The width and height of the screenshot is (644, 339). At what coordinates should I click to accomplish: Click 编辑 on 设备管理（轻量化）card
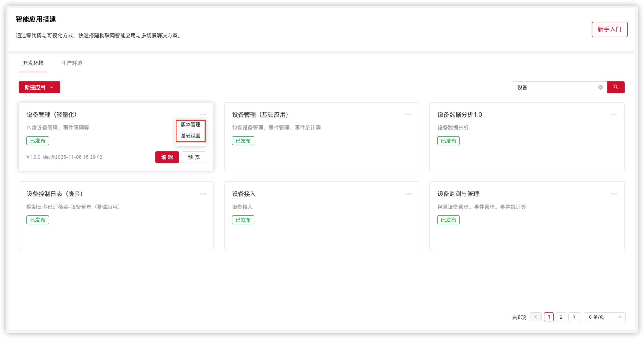coord(167,157)
